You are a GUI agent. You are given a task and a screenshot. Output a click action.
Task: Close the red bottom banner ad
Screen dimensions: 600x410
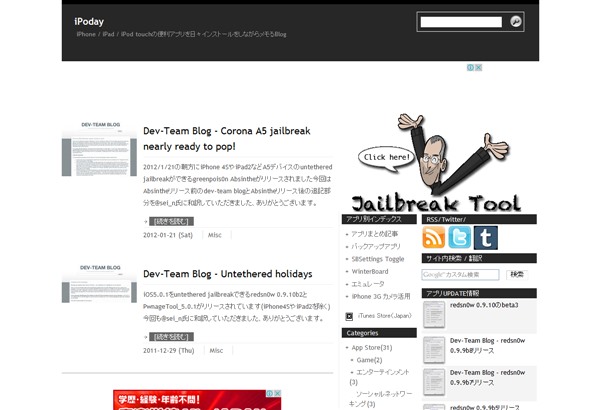[277, 393]
